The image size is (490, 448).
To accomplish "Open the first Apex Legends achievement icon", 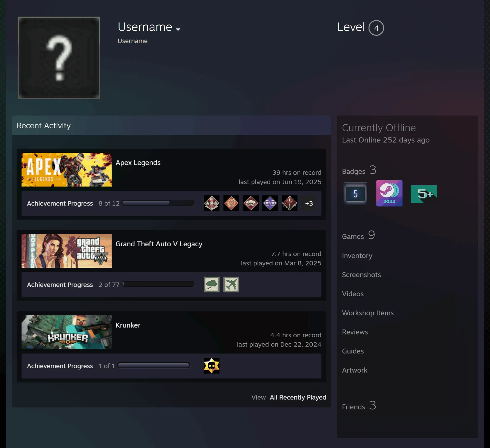I will [211, 203].
